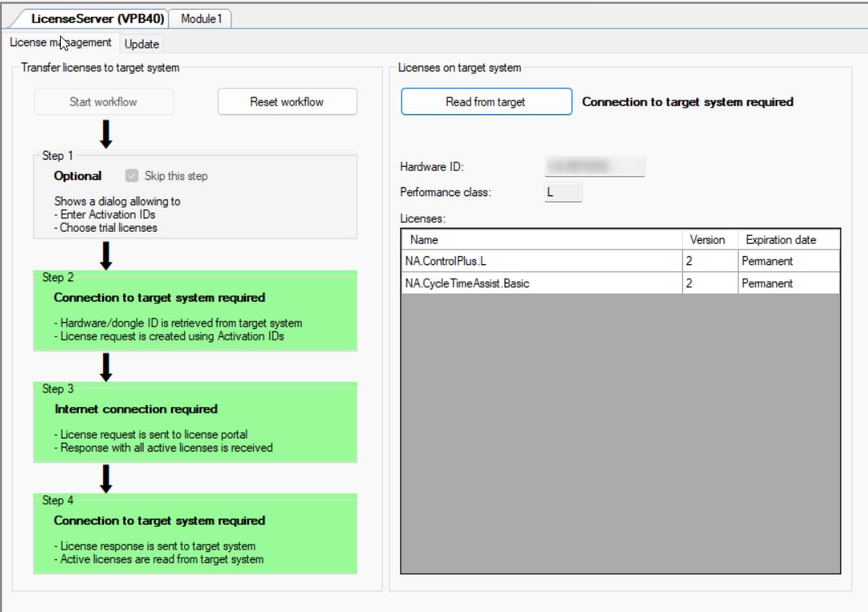The width and height of the screenshot is (868, 612).
Task: Select the NA.ControlPlus.L license row
Action: 541,261
